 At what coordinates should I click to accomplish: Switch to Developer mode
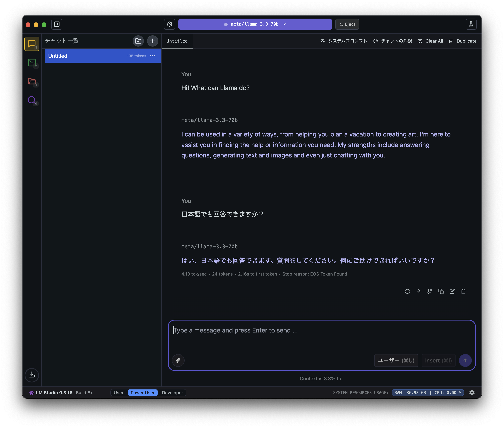click(x=172, y=393)
